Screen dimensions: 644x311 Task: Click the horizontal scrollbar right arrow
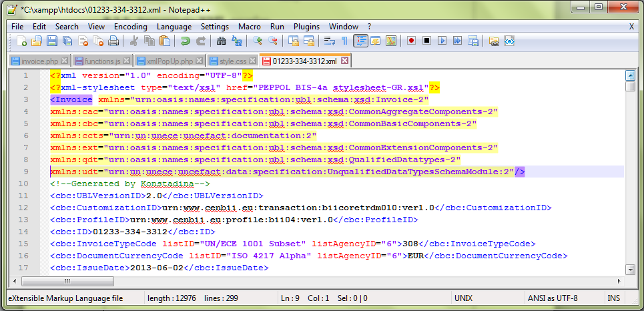(x=619, y=282)
